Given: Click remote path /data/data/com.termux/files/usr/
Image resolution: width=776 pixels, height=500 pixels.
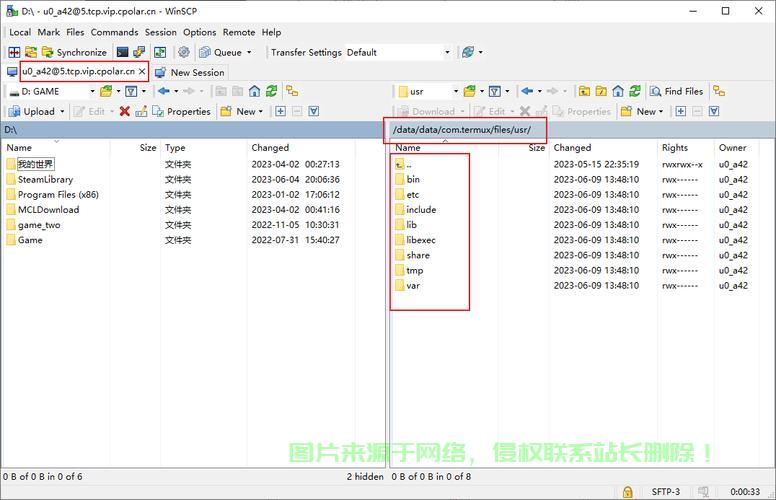Looking at the screenshot, I should click(462, 130).
